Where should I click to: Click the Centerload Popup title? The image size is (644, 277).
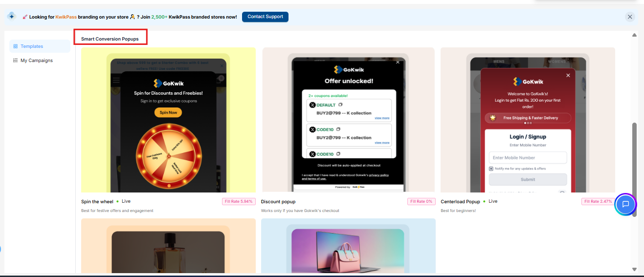(460, 201)
